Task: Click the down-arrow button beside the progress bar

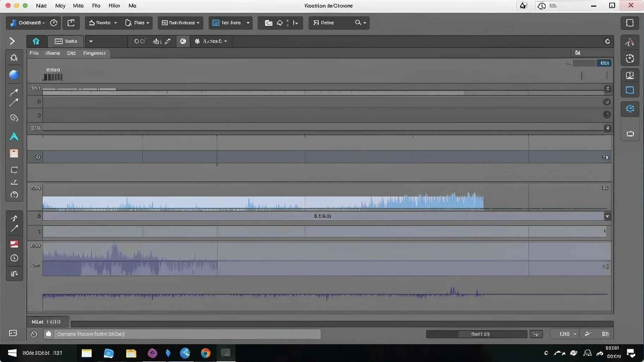Action: click(536, 334)
